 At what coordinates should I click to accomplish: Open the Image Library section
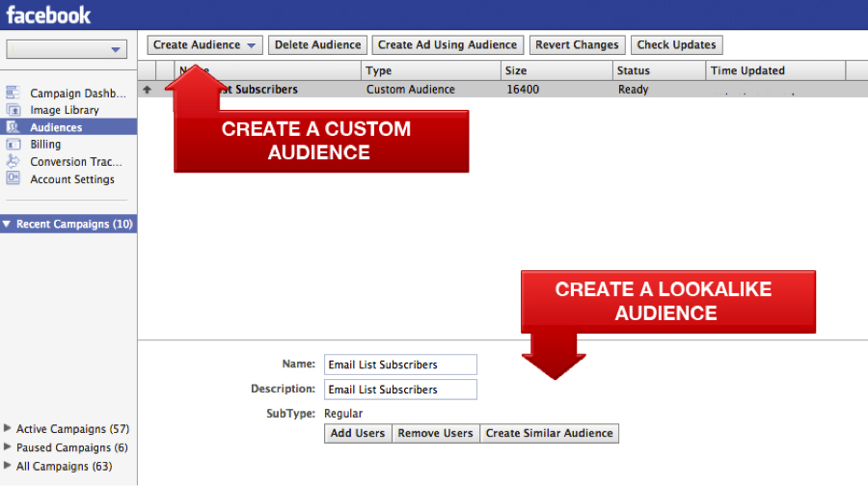65,110
